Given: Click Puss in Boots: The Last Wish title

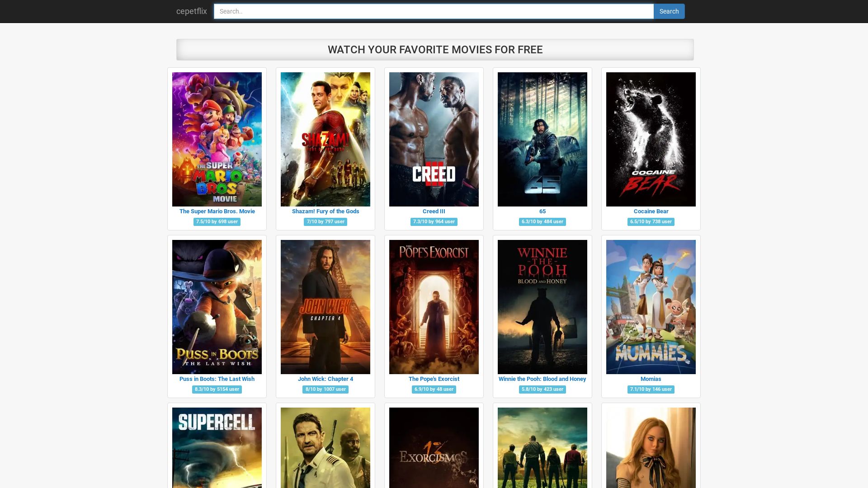Looking at the screenshot, I should pos(217,379).
